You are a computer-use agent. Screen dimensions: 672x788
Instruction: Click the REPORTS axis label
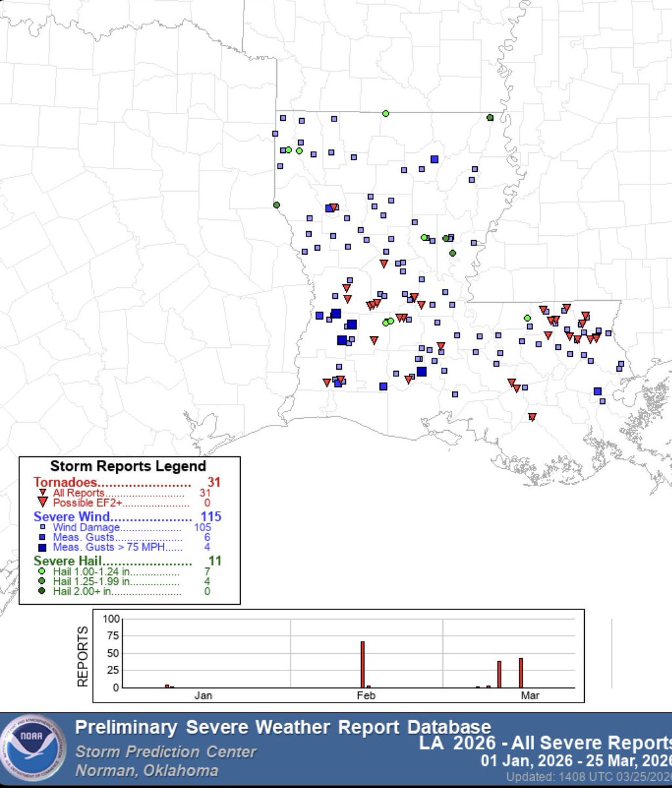coord(83,656)
